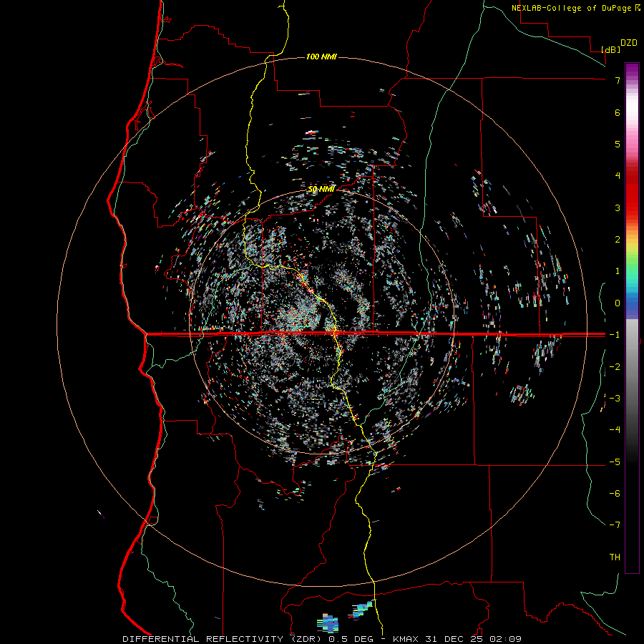This screenshot has width=644, height=644.
Task: Click the DZD color scale heading
Action: point(629,43)
